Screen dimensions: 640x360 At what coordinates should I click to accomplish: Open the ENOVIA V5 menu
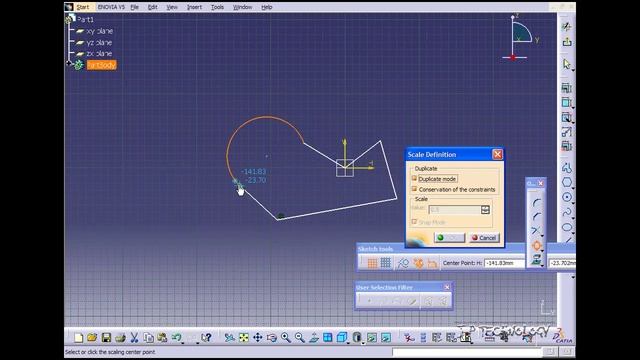tap(111, 7)
